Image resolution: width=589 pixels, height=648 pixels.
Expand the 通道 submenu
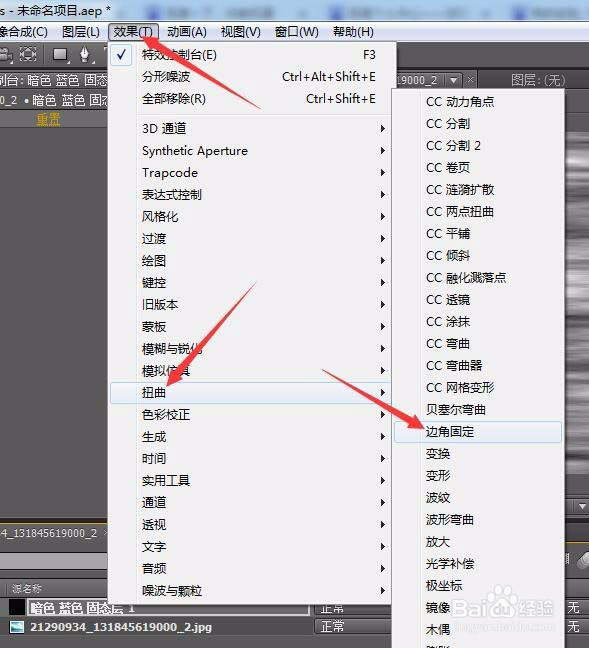pos(250,502)
